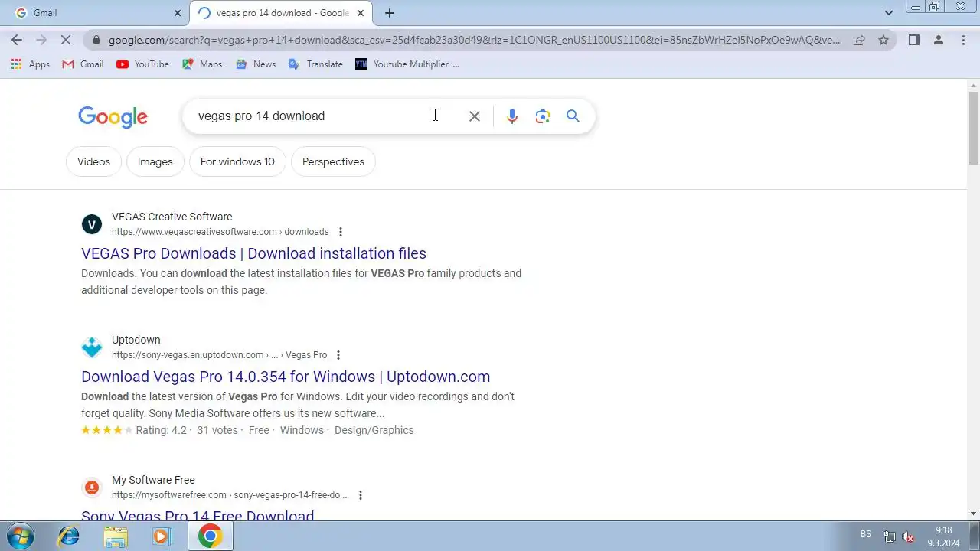Open the Windows Start menu
This screenshot has width=980, height=551.
21,536
